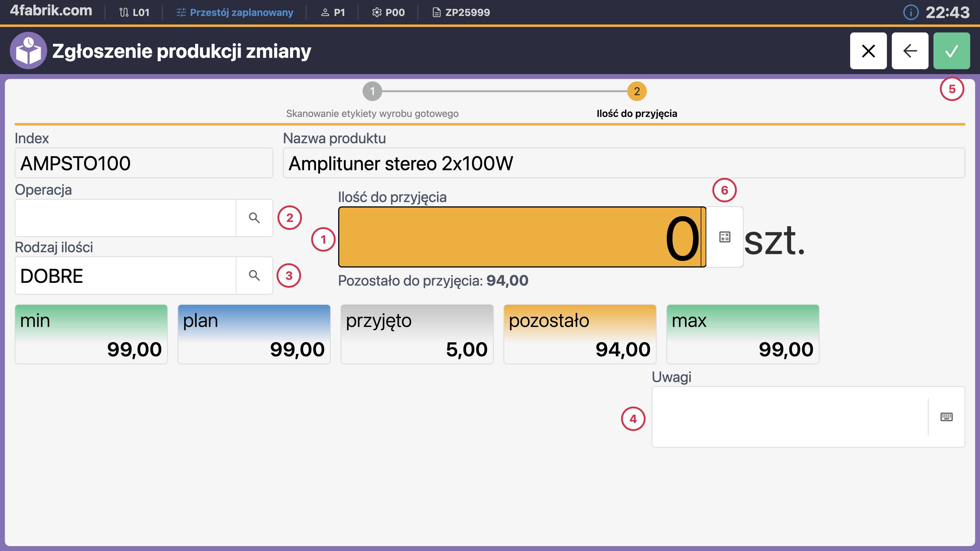This screenshot has width=980, height=551.
Task: Select step 2 Ilość do przyjęcia
Action: tap(636, 91)
